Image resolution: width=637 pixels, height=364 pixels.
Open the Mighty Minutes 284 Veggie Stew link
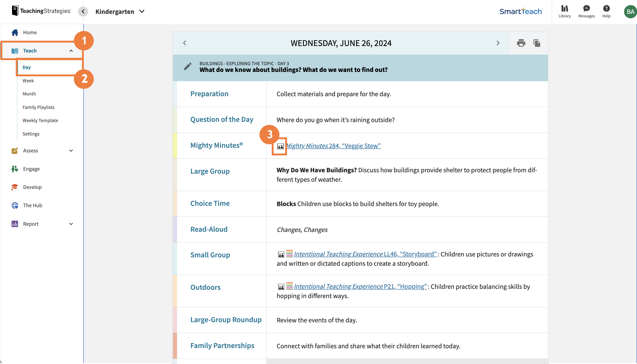point(334,146)
